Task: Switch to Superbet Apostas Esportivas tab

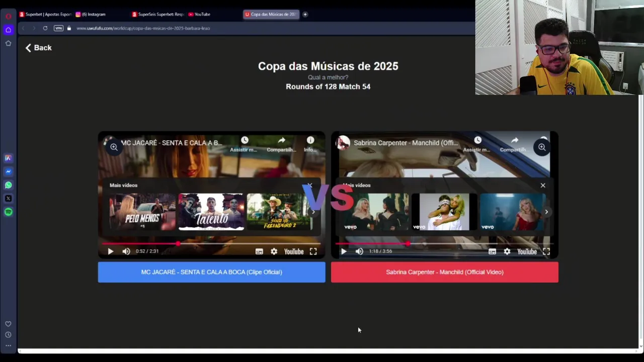Action: click(45, 14)
